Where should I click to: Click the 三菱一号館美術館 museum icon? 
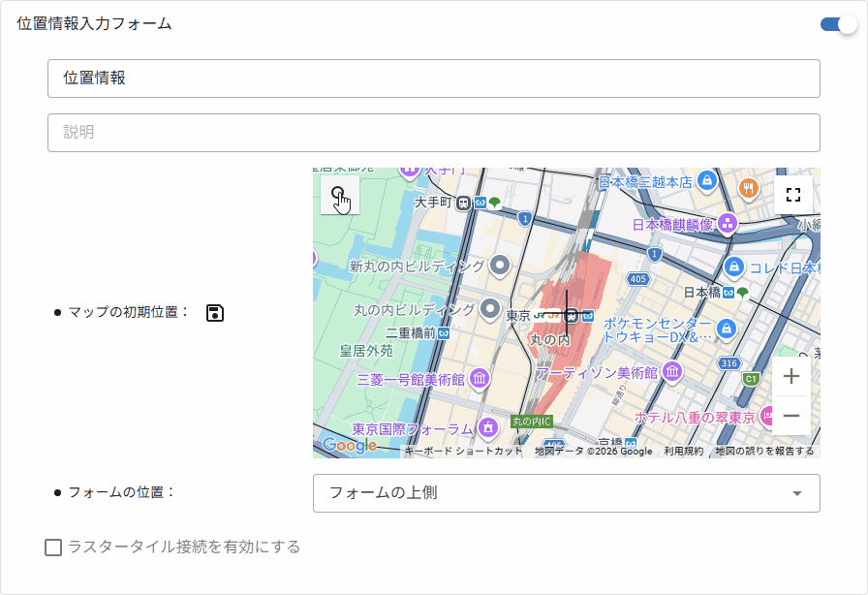[479, 378]
